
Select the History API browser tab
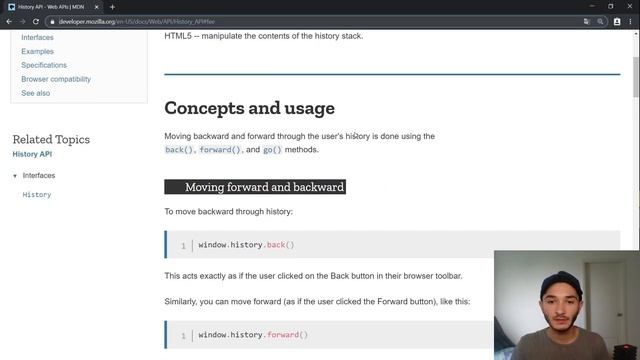pos(54,7)
